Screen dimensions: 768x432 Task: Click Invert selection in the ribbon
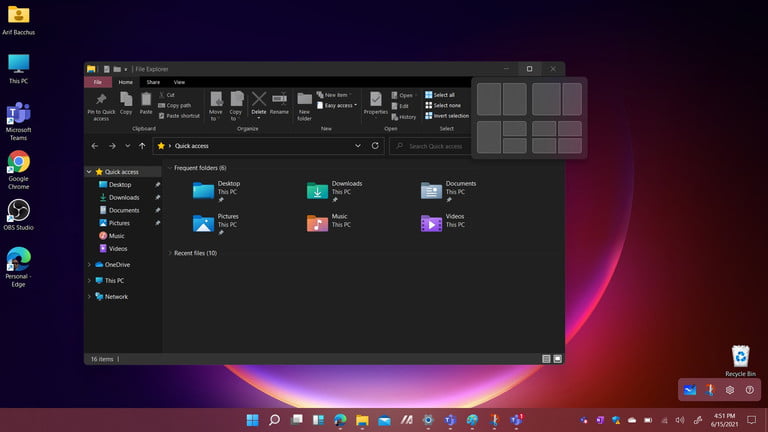point(446,116)
